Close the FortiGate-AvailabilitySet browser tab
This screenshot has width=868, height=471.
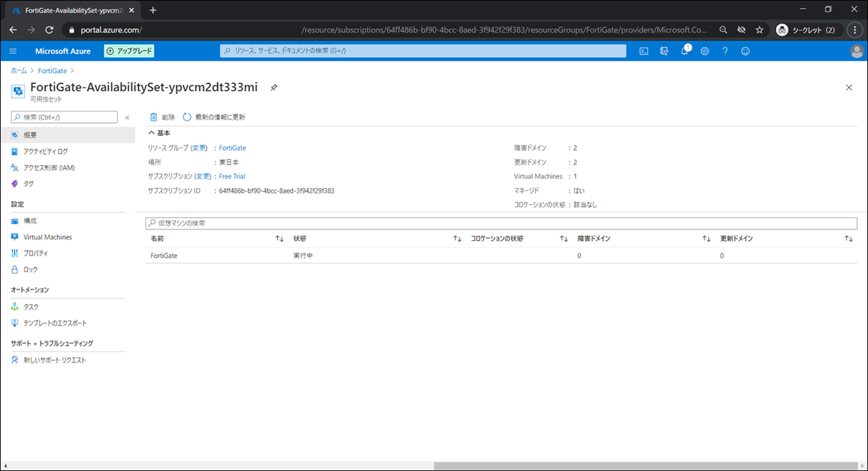click(x=132, y=9)
